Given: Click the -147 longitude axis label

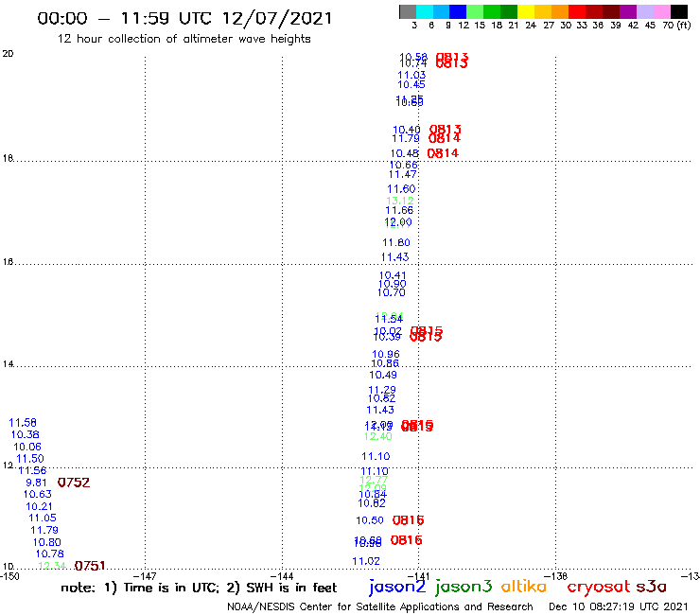Looking at the screenshot, I should 144,576.
